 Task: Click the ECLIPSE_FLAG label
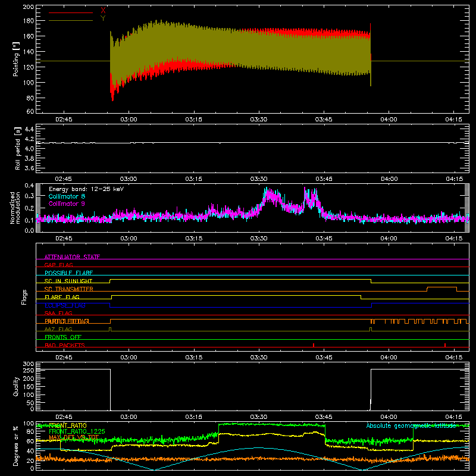coord(65,305)
